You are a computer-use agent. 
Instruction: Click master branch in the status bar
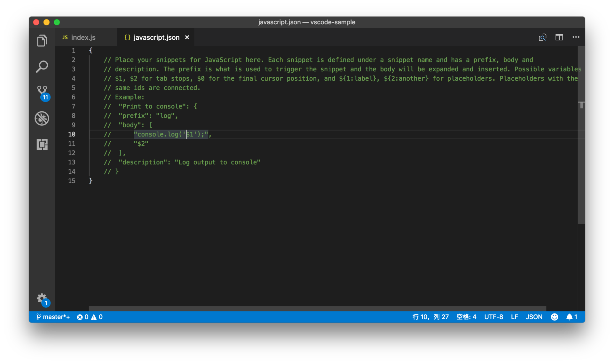click(x=53, y=317)
